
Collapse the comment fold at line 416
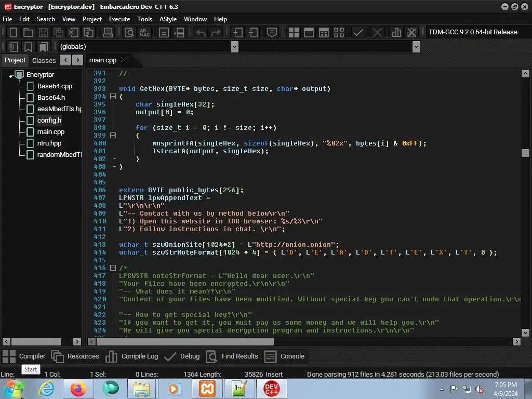coord(113,268)
